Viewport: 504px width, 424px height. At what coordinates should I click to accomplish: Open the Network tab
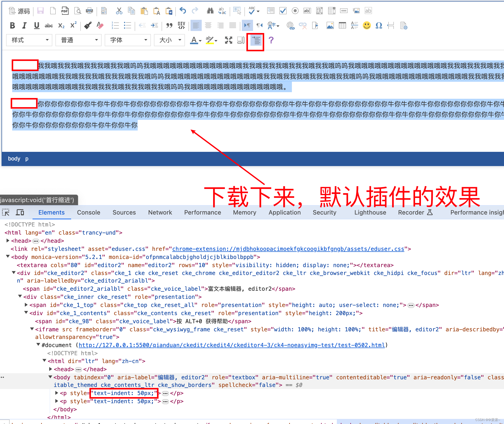(160, 213)
